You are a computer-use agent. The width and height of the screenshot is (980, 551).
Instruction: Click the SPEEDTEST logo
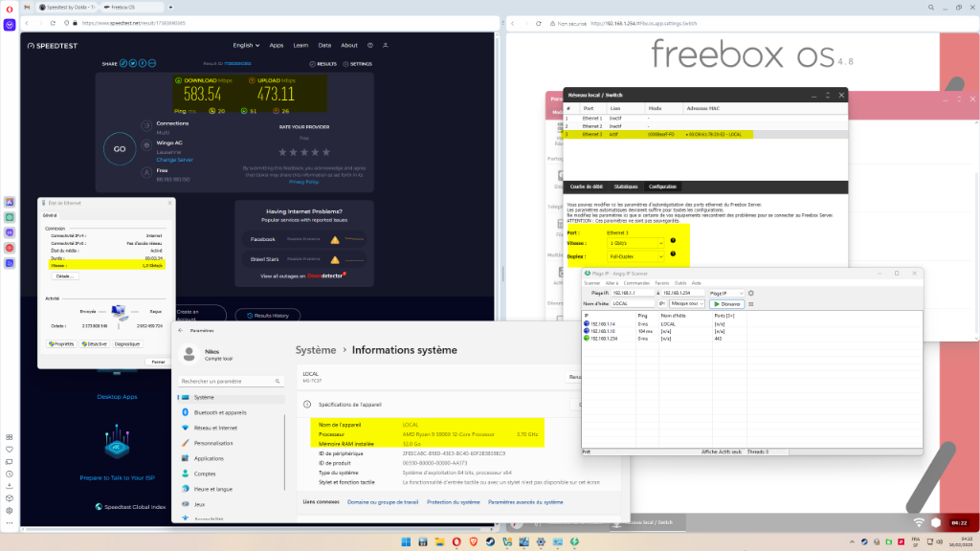click(x=53, y=46)
